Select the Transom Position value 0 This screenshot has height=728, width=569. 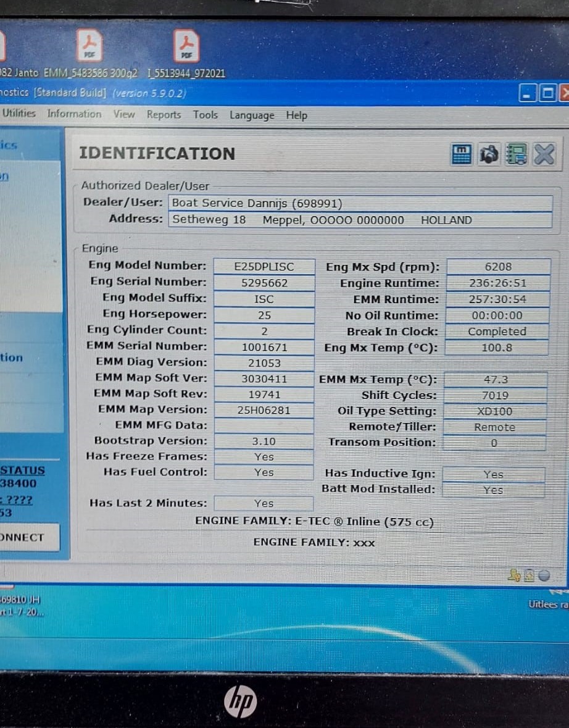pyautogui.click(x=494, y=443)
